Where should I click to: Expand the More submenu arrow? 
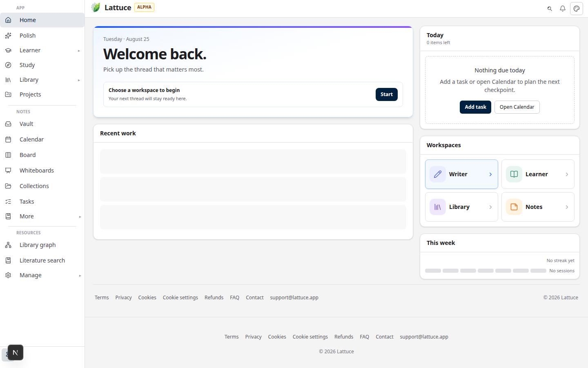[80, 217]
